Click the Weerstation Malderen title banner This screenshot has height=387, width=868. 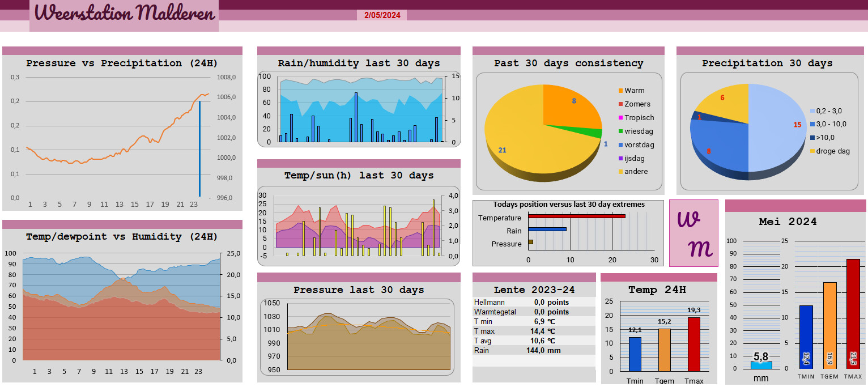point(124,14)
